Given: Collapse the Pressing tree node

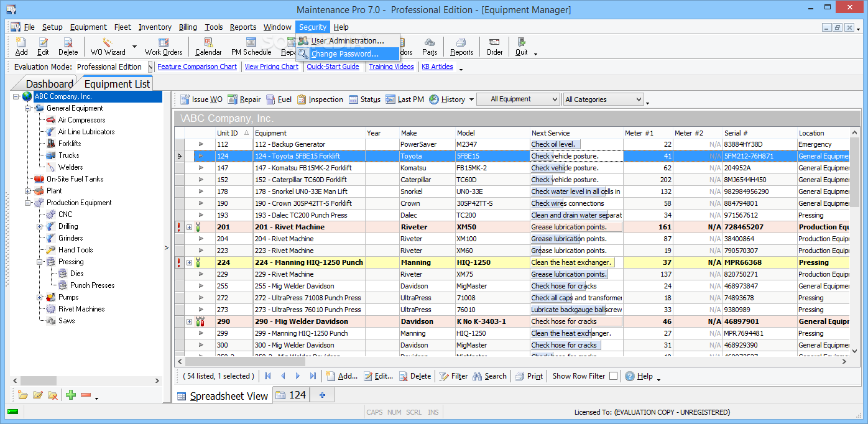Looking at the screenshot, I should [40, 262].
